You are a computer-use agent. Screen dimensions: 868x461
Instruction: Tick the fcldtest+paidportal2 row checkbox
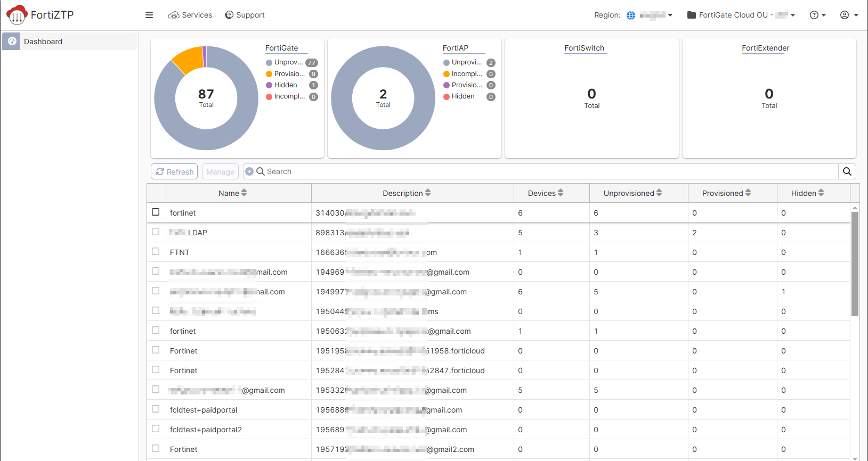(x=156, y=429)
